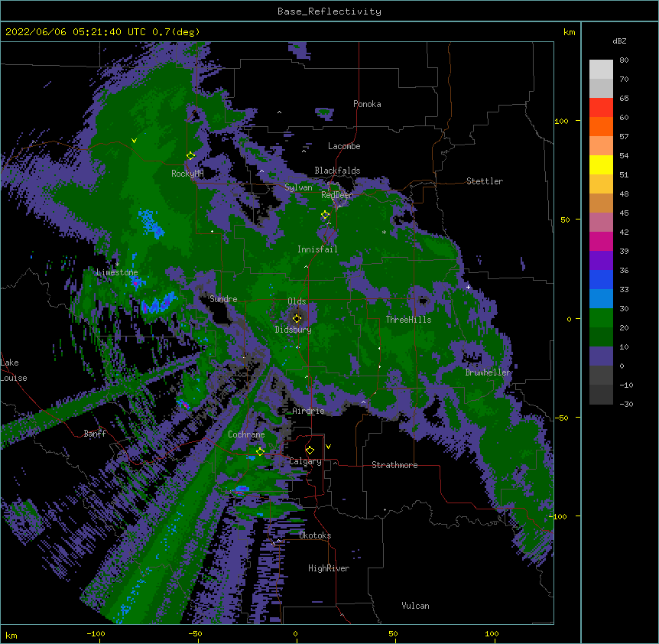Click the 48 value on the dBZ legend
The image size is (659, 644).
(624, 194)
